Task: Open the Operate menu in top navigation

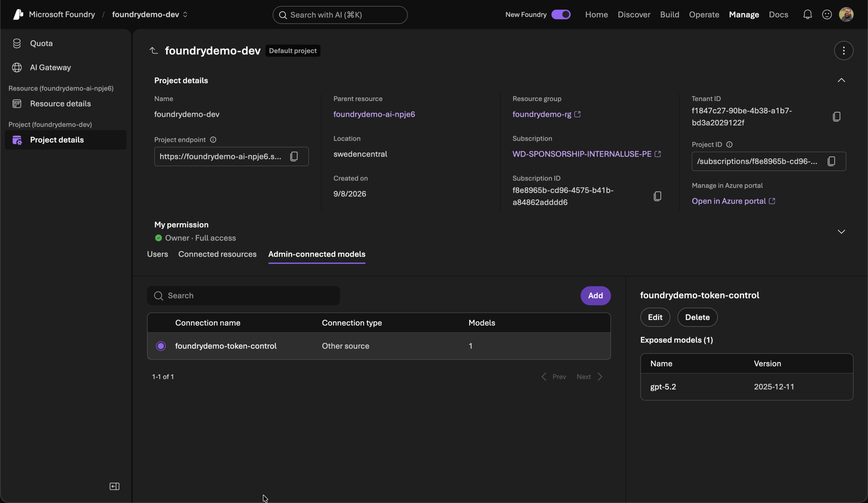Action: pos(704,15)
